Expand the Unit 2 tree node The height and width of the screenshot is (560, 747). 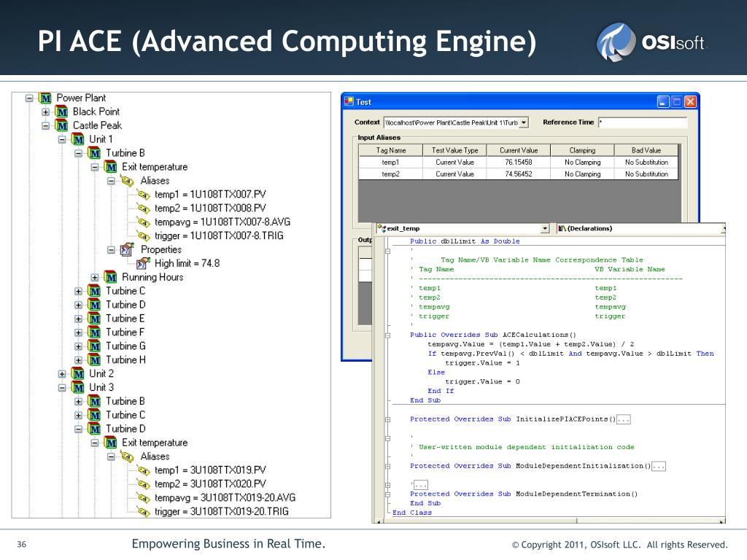tap(62, 373)
